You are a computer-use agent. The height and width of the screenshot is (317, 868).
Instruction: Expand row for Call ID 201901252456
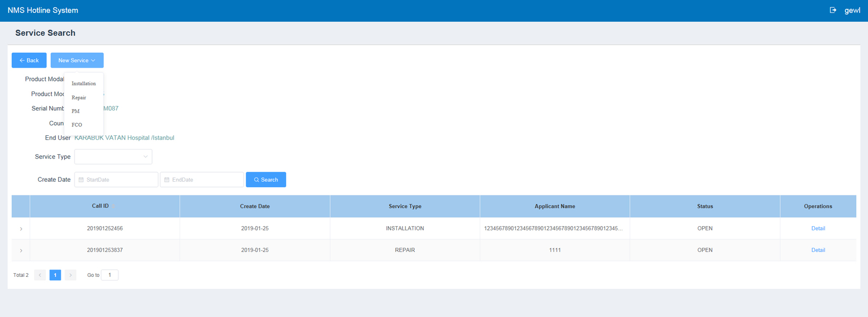[21, 229]
